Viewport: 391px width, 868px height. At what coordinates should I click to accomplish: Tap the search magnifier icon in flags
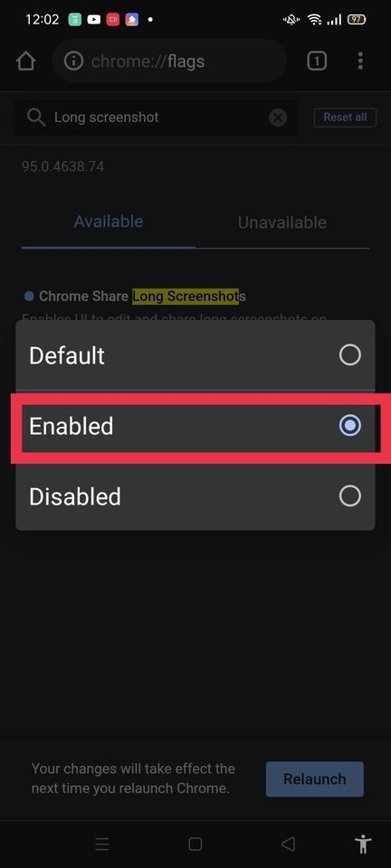[36, 118]
